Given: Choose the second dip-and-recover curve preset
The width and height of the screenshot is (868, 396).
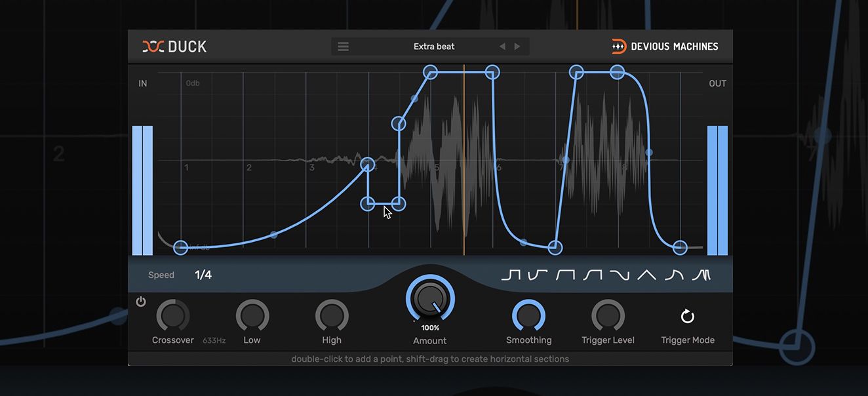Looking at the screenshot, I should (538, 275).
